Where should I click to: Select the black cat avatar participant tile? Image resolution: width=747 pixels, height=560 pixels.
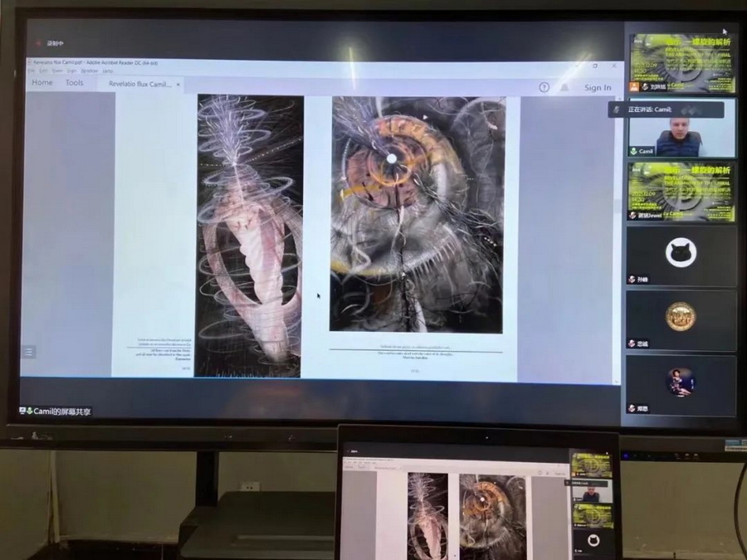(681, 256)
